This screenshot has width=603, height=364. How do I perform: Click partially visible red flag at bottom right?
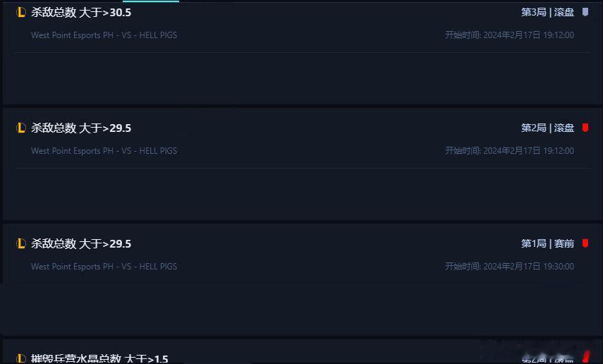coord(587,357)
